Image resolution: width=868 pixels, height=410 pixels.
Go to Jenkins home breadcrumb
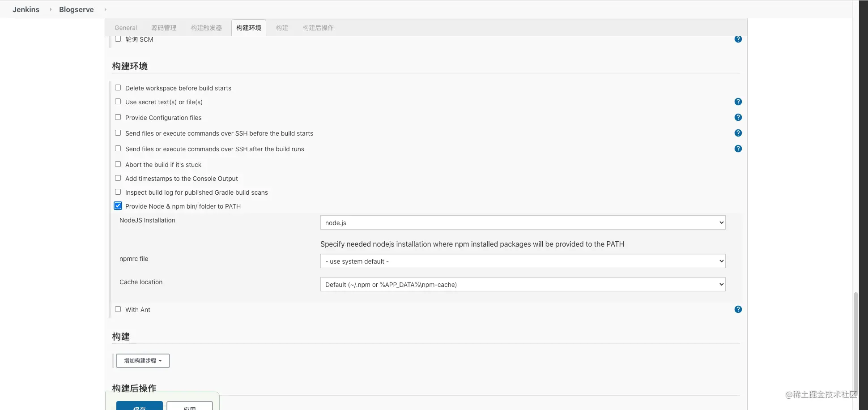tap(26, 9)
